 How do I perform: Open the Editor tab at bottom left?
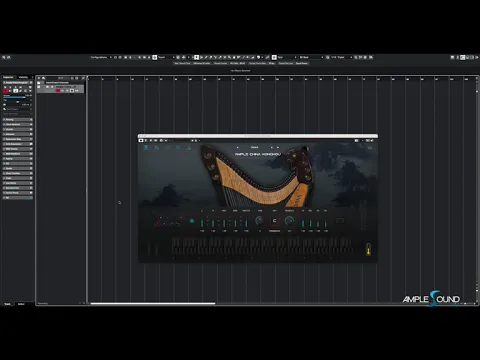[21, 304]
